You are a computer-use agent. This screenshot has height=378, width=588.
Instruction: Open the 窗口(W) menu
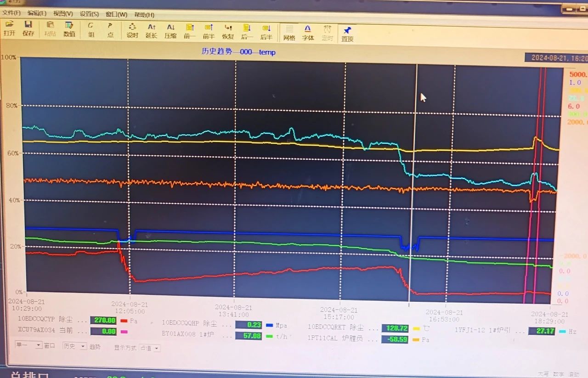click(116, 14)
